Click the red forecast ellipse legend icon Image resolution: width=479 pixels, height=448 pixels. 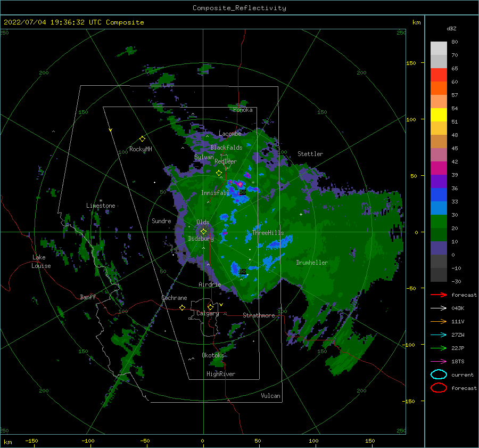click(x=439, y=388)
